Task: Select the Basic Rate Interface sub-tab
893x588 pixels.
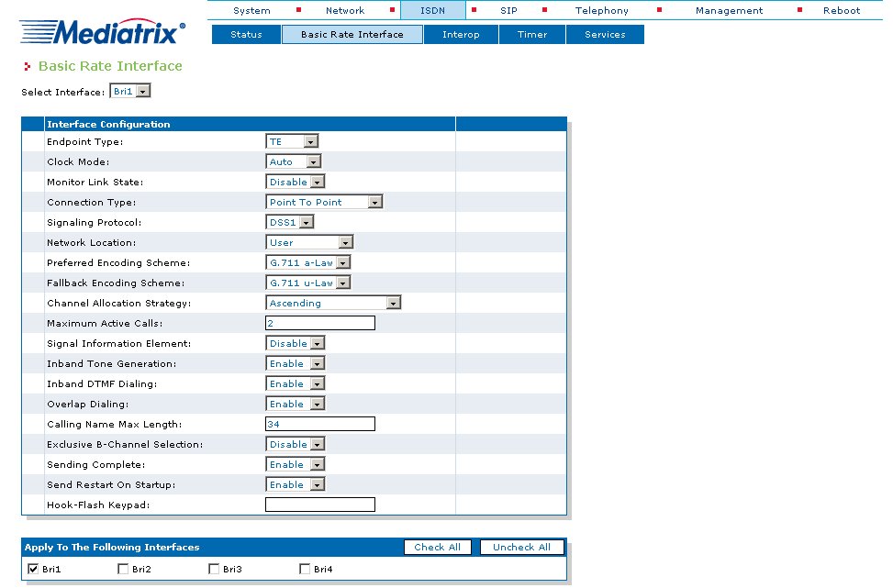Action: coord(352,34)
